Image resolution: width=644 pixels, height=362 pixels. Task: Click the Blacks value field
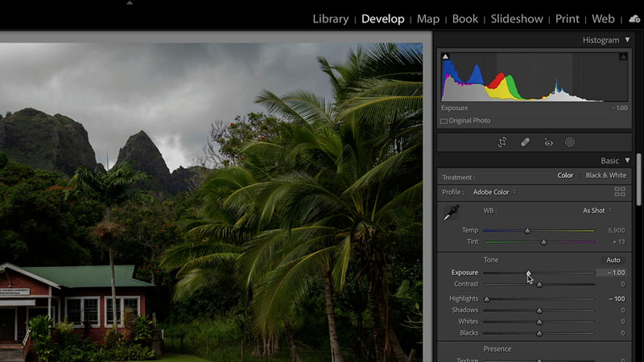(622, 333)
